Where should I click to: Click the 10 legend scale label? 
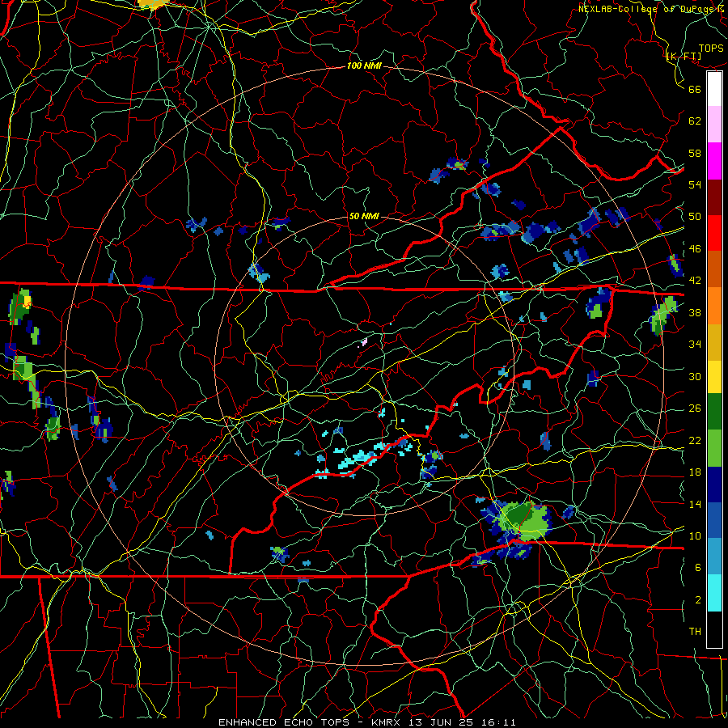[x=695, y=535]
